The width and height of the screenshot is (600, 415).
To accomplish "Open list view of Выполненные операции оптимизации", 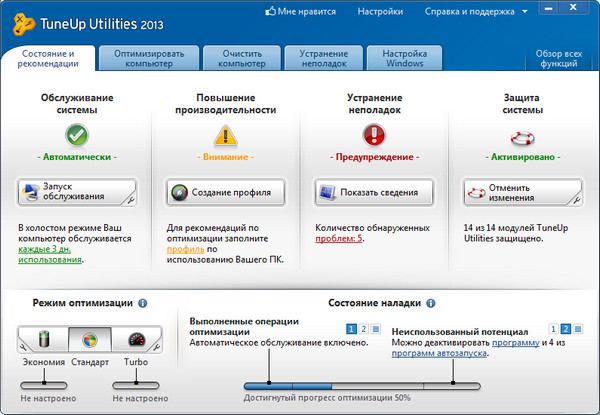I will (x=377, y=328).
